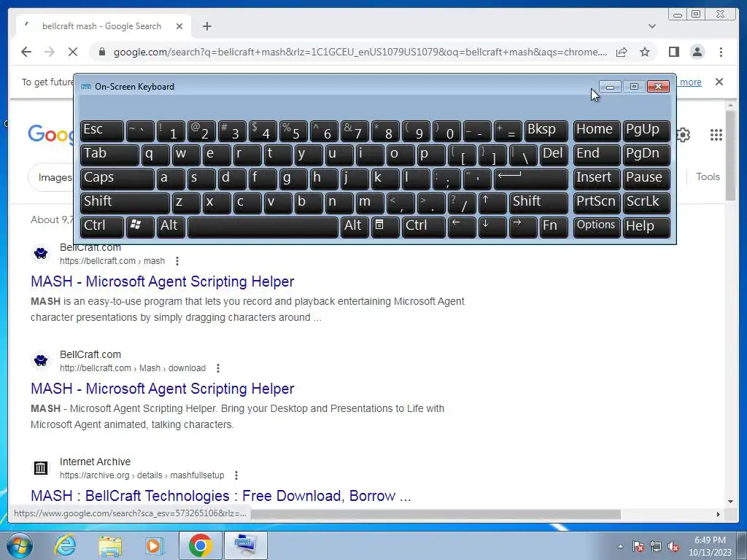Click the up arrow key on keyboard
The height and width of the screenshot is (560, 747).
click(x=492, y=203)
